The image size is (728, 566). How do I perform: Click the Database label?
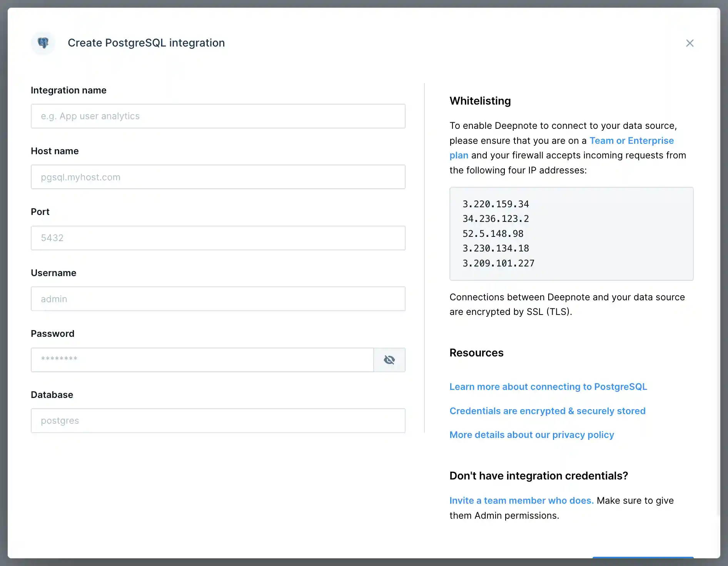coord(52,395)
